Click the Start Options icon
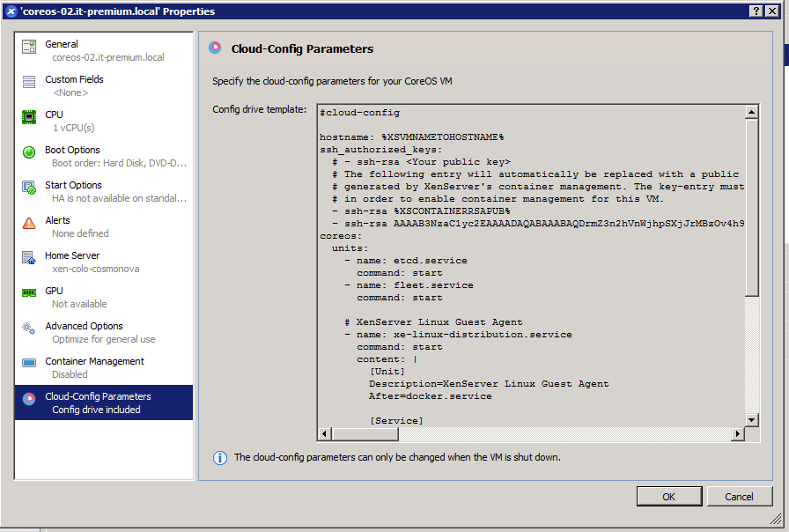789x532 pixels. pos(29,188)
